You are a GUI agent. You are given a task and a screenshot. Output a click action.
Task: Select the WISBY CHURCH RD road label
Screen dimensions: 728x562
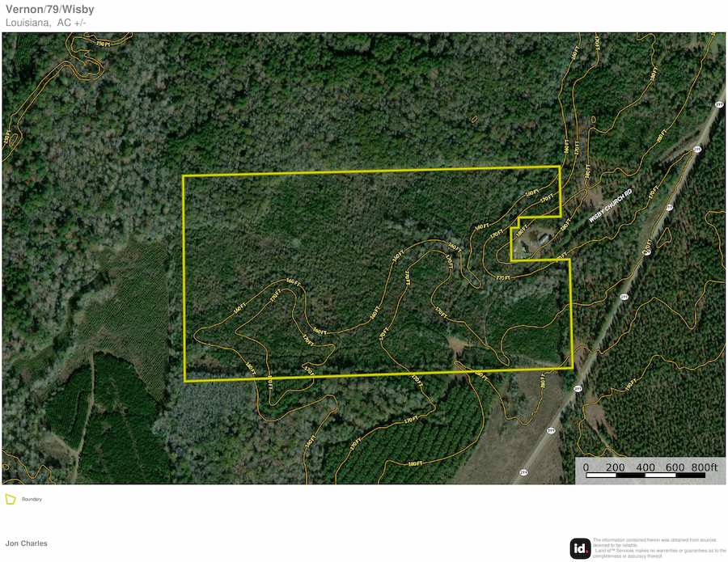pos(611,205)
